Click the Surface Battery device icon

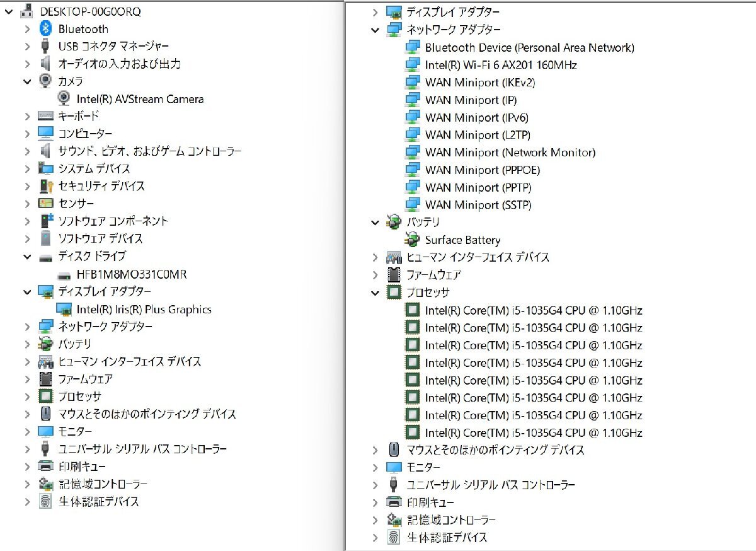pyautogui.click(x=413, y=240)
